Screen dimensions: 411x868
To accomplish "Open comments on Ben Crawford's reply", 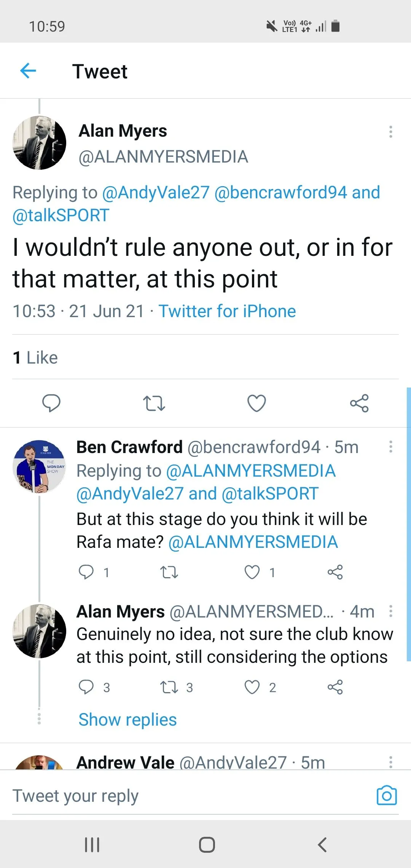I will pos(86,572).
